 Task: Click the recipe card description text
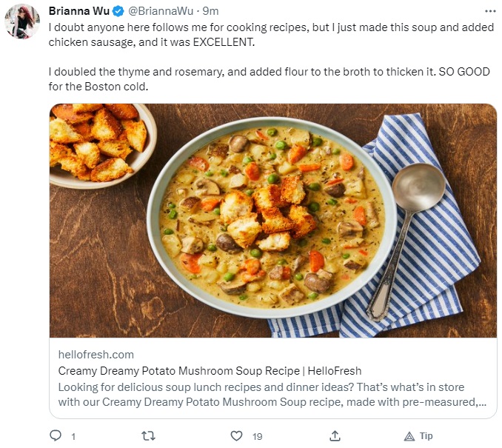[272, 394]
